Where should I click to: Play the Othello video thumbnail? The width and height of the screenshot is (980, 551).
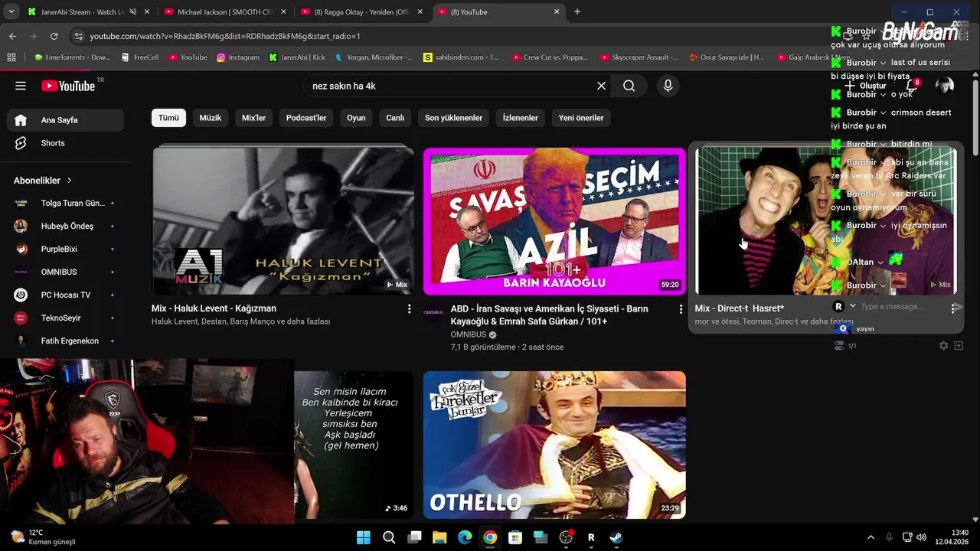click(554, 445)
